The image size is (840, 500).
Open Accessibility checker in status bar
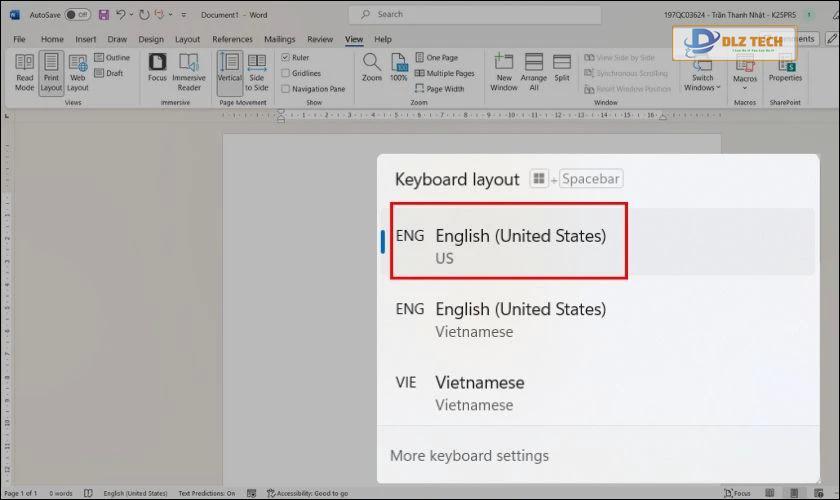click(308, 493)
